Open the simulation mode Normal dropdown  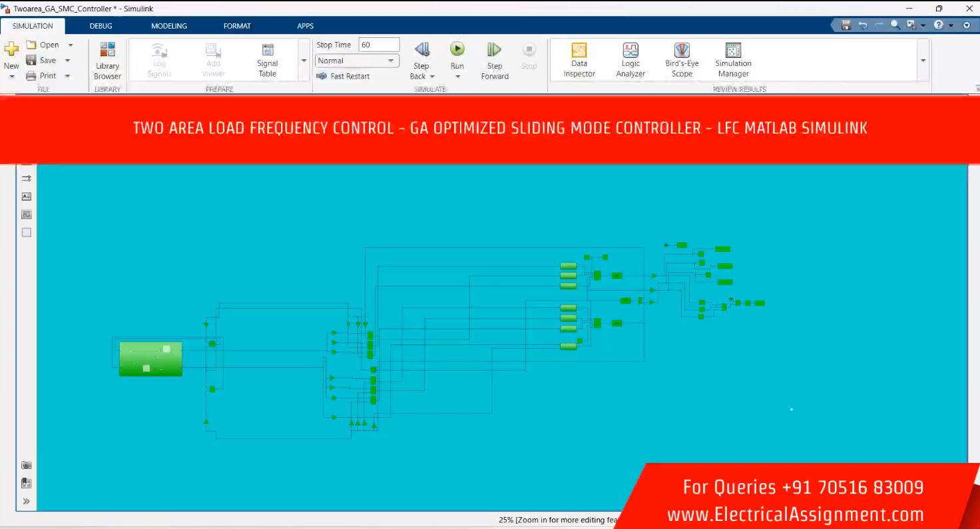point(357,61)
